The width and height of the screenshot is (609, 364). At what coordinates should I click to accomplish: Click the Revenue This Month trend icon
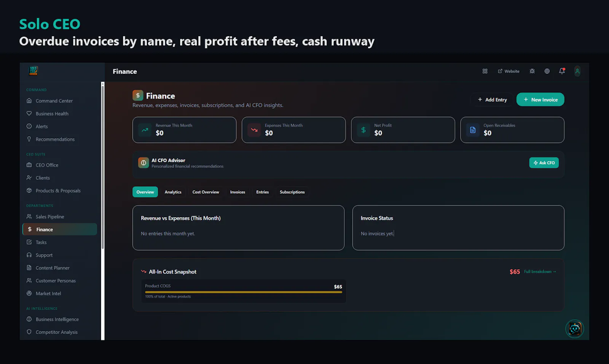click(x=145, y=130)
